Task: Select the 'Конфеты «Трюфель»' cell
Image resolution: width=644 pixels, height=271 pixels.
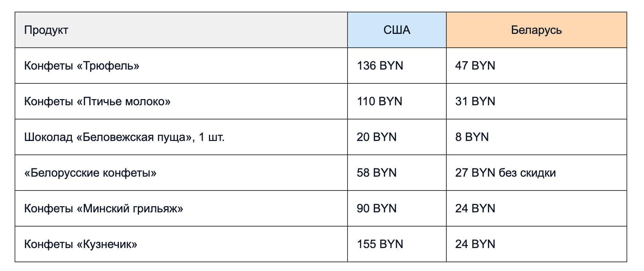Action: [82, 66]
